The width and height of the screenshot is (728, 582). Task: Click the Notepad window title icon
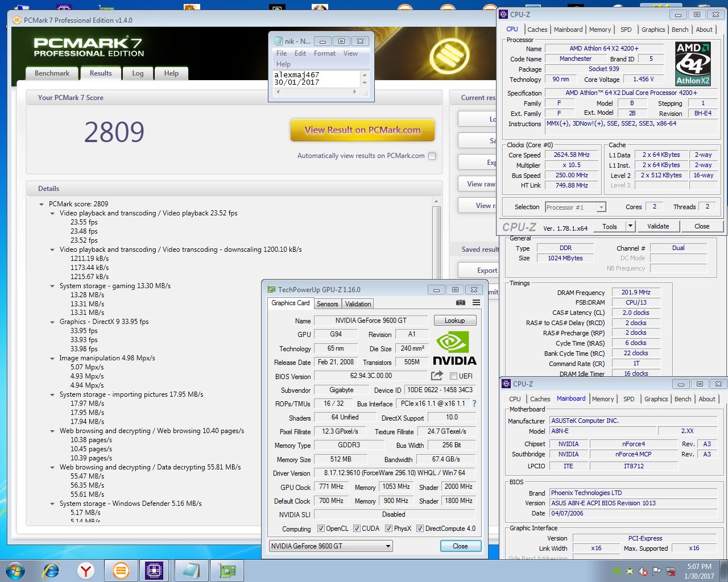pyautogui.click(x=279, y=41)
